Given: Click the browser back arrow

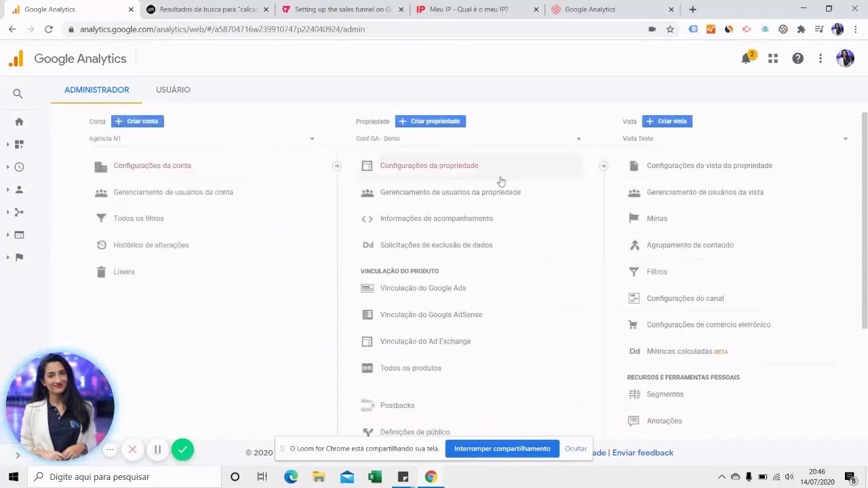Looking at the screenshot, I should click(x=12, y=29).
